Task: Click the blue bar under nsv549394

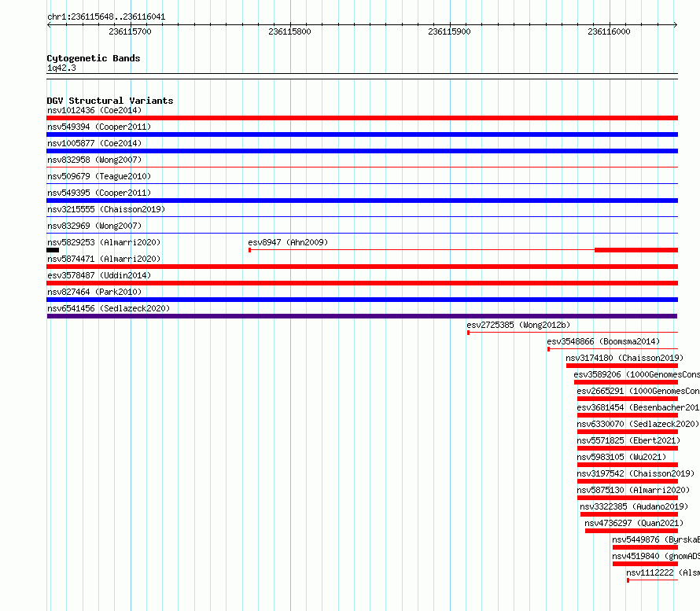Action: [x=362, y=134]
